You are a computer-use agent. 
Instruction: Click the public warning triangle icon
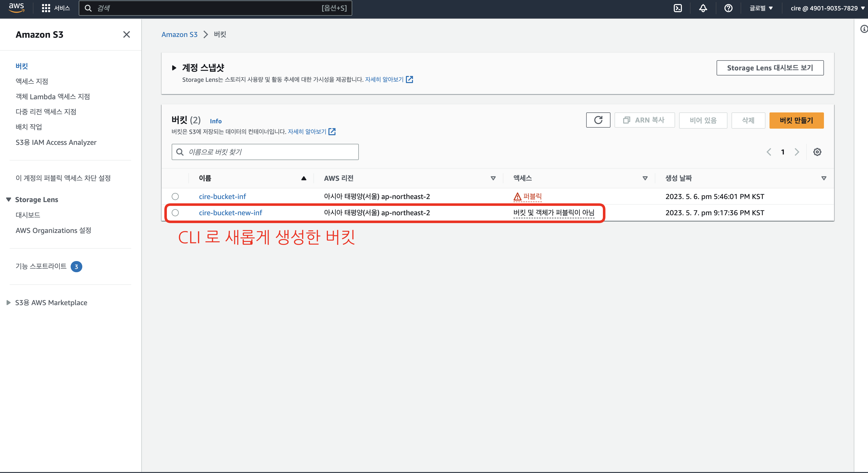[517, 196]
